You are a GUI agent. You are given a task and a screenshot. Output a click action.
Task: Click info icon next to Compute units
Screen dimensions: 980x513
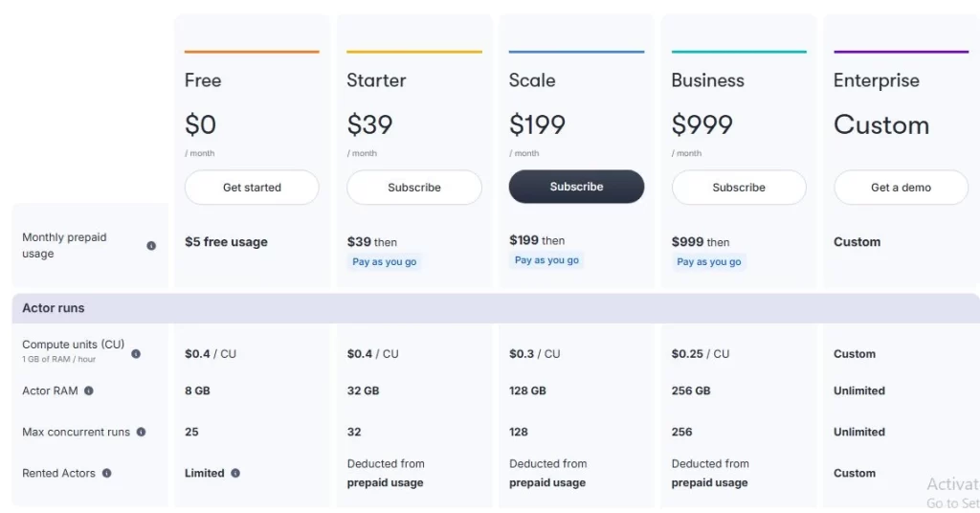pyautogui.click(x=136, y=354)
